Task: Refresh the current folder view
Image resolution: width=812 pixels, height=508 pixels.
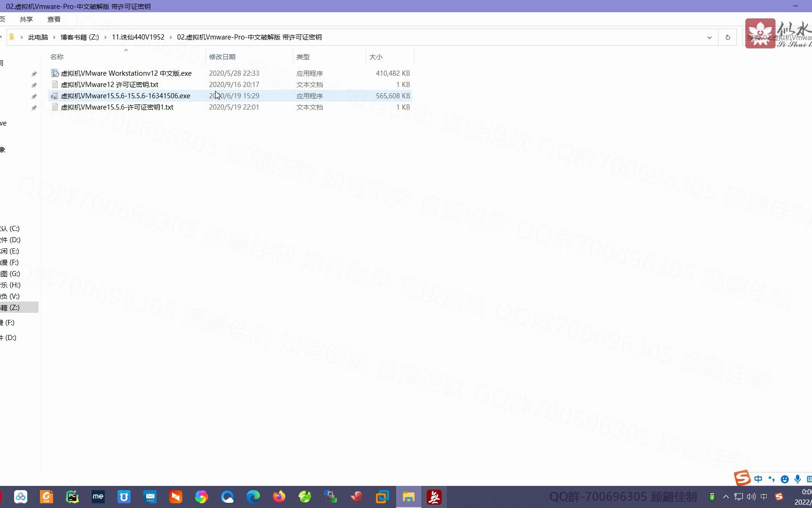Action: click(727, 37)
